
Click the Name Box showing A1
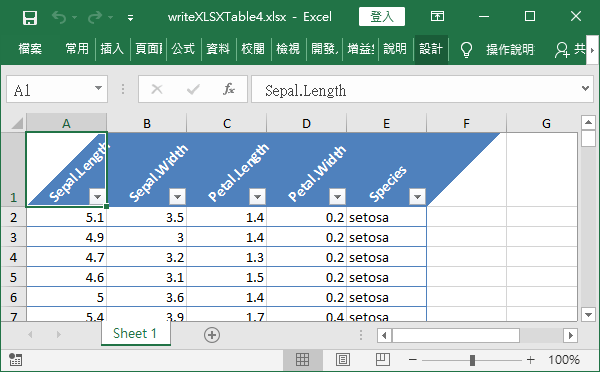click(57, 89)
